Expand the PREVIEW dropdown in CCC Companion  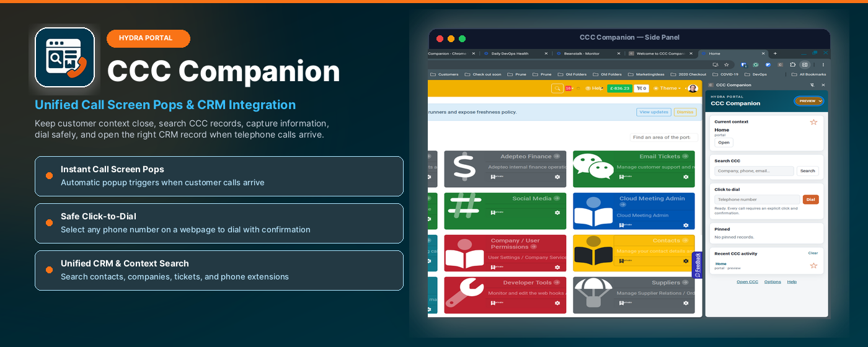pyautogui.click(x=808, y=101)
